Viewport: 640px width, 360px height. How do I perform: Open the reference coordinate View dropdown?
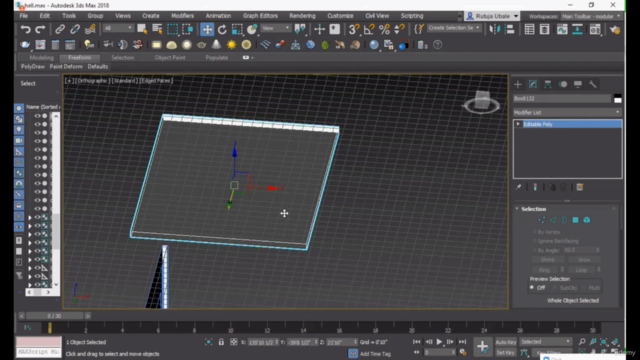(276, 28)
